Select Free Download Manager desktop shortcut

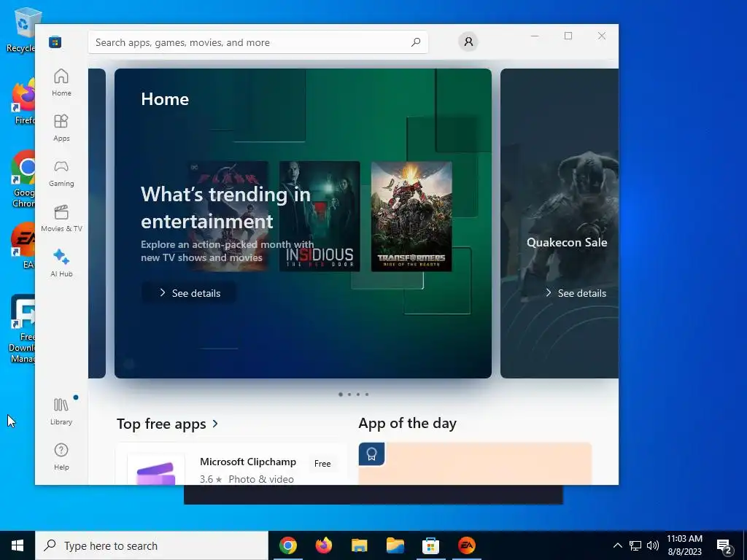[22, 329]
